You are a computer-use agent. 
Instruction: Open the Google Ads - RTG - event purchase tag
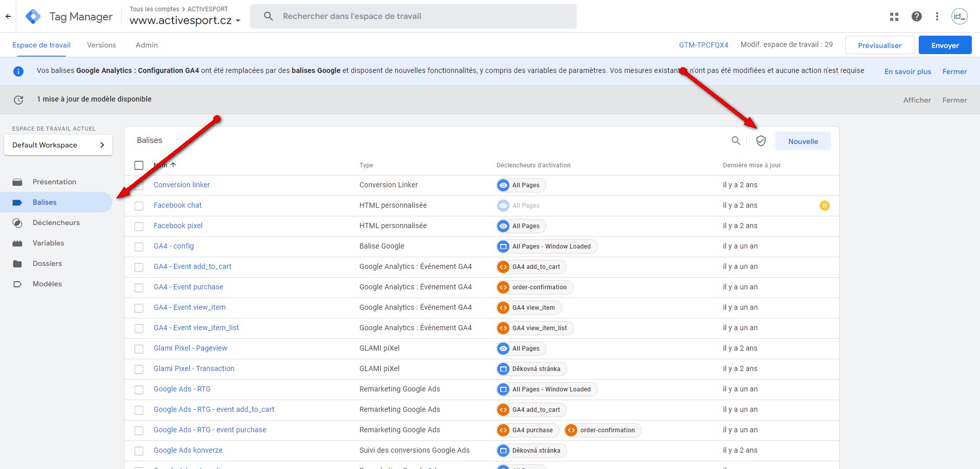coord(210,430)
